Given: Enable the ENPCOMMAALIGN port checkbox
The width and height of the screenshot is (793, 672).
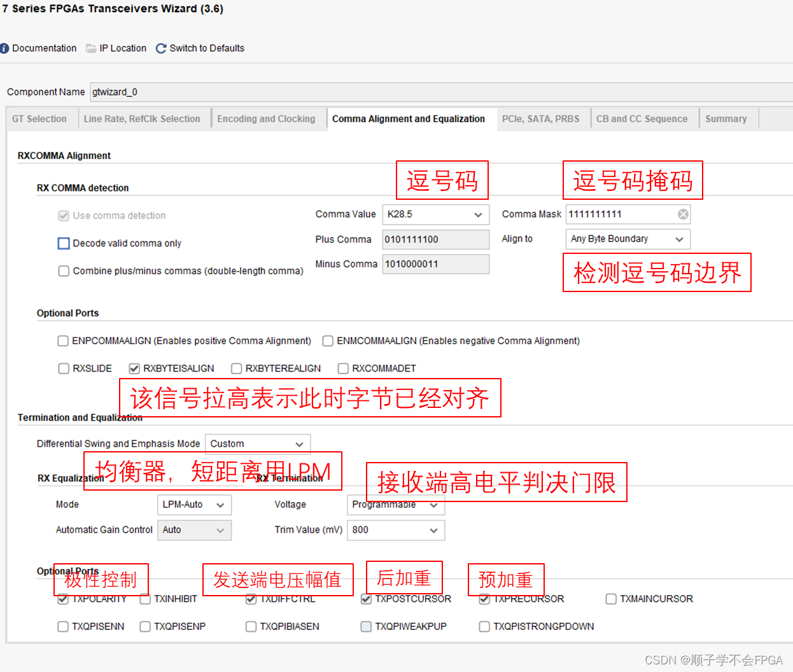Looking at the screenshot, I should coord(63,341).
